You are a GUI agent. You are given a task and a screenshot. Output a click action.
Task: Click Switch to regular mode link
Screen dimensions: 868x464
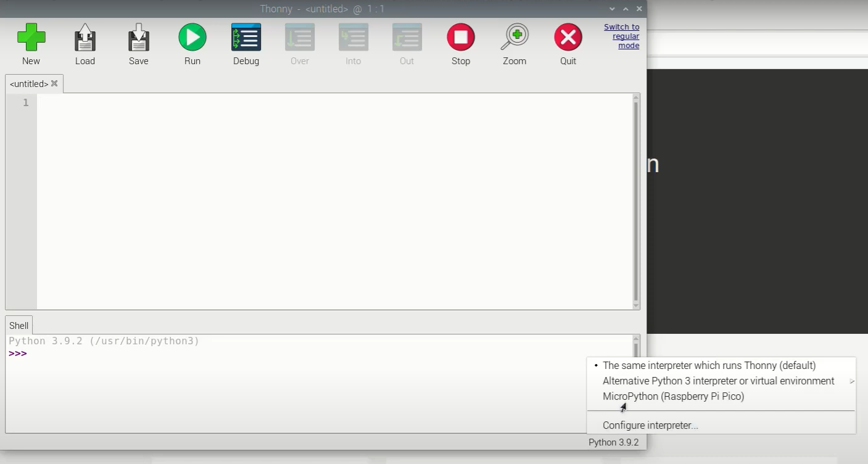coord(621,36)
